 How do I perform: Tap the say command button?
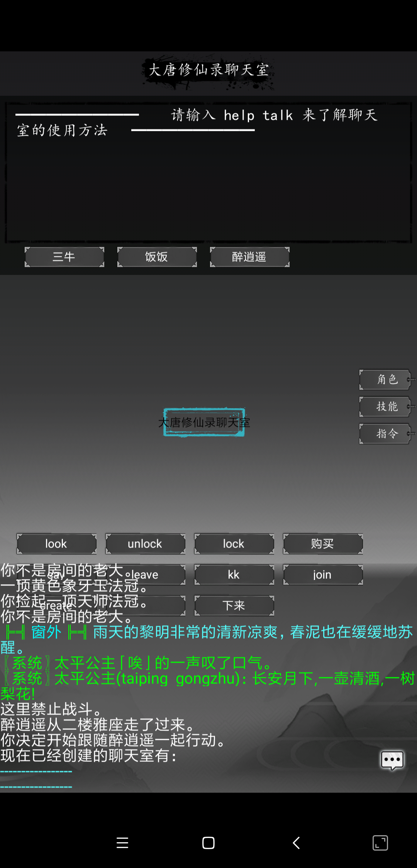(x=57, y=575)
